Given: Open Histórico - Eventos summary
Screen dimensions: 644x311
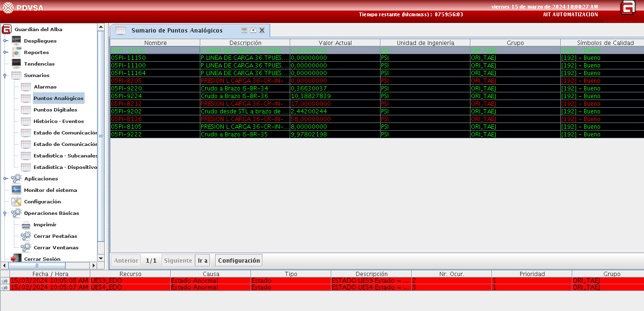Looking at the screenshot, I should pos(58,121).
